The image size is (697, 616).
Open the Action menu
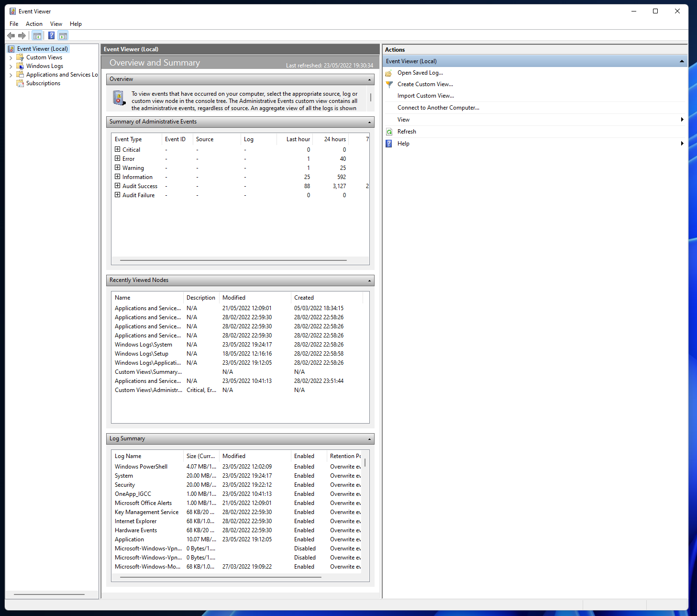click(x=34, y=24)
